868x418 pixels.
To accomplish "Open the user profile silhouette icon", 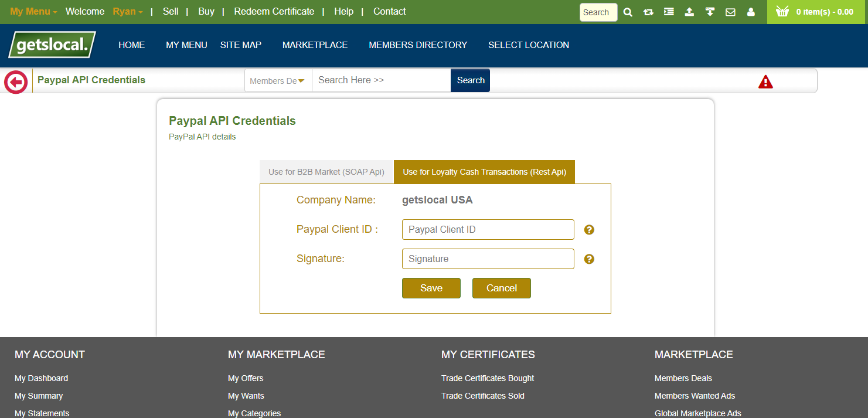I will click(751, 12).
